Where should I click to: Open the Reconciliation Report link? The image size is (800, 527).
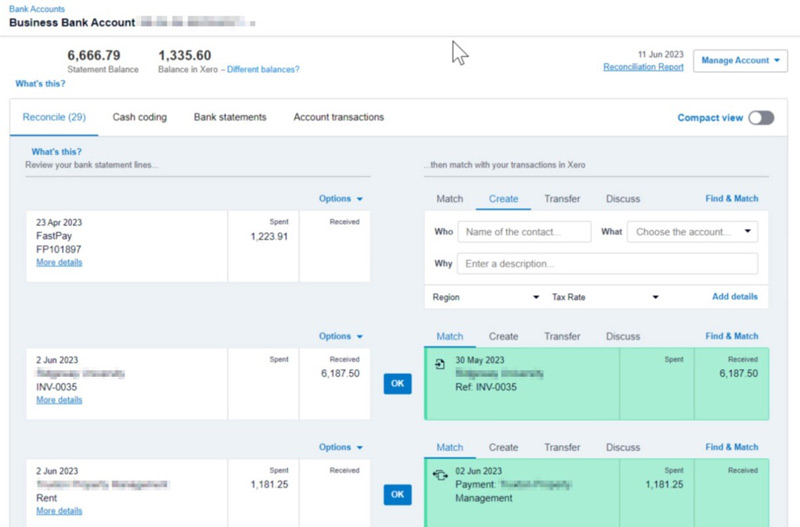click(x=643, y=67)
